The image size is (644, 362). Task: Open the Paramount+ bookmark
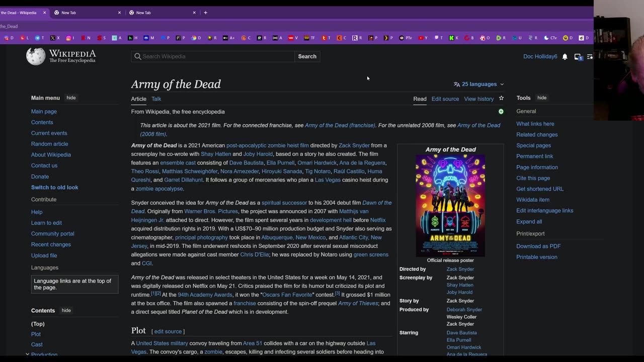[166, 38]
